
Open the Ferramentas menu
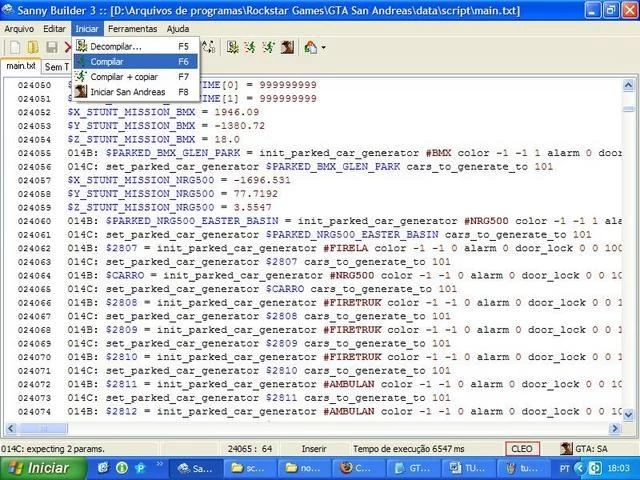pyautogui.click(x=131, y=29)
